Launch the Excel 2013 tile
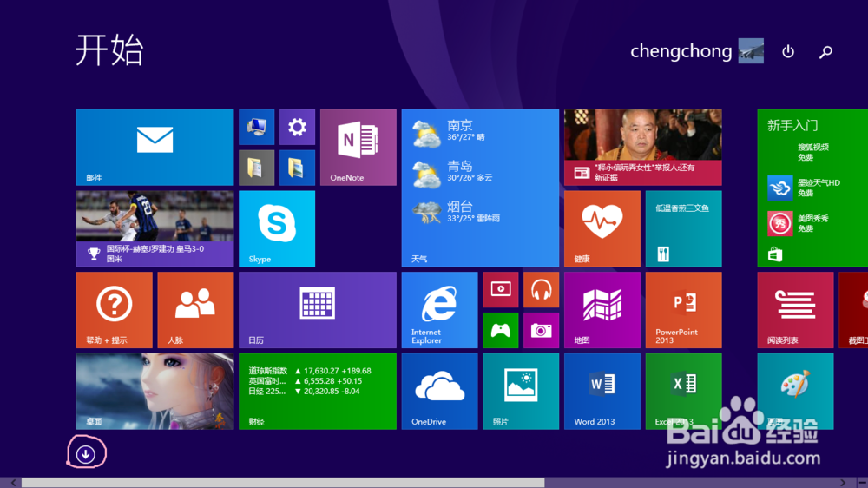The width and height of the screenshot is (868, 488). click(684, 392)
